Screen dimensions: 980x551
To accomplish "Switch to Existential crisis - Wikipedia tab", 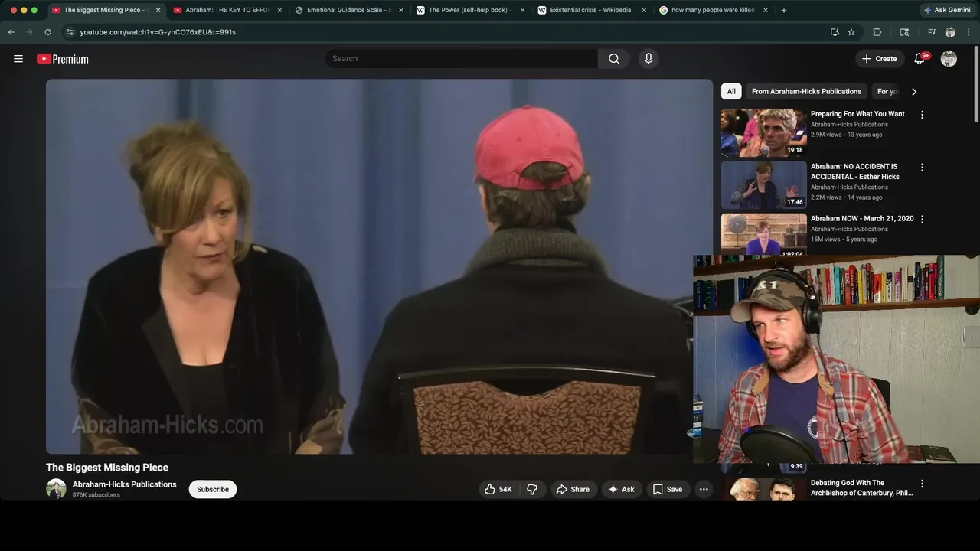I will point(591,10).
